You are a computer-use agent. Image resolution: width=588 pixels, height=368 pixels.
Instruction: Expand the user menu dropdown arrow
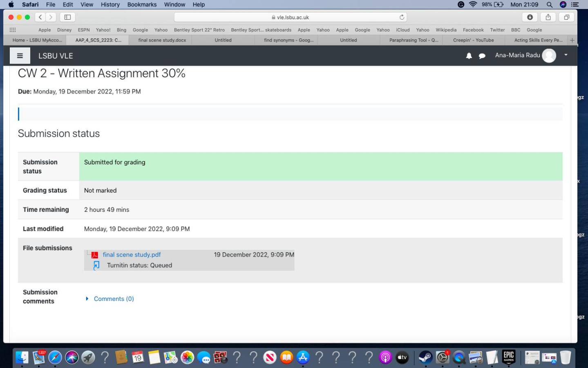point(566,55)
